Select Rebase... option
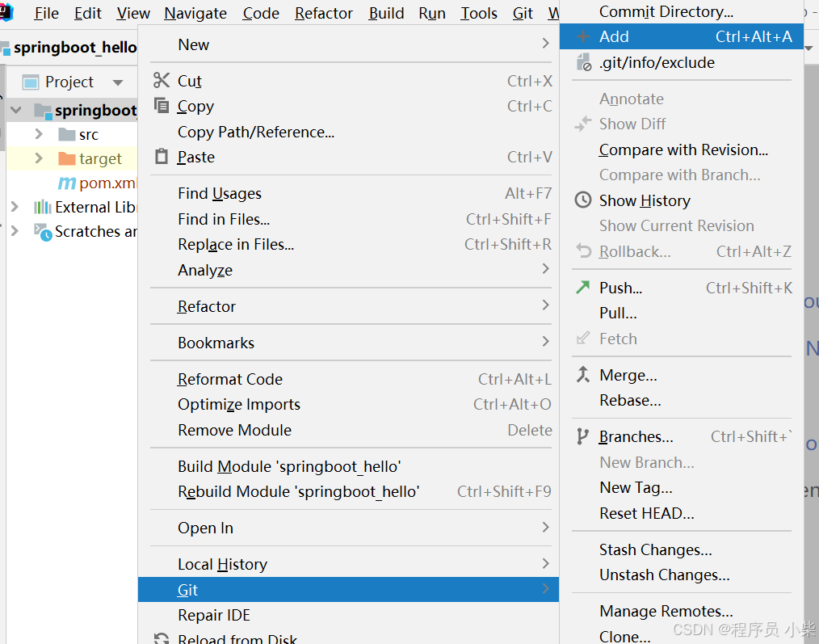This screenshot has height=644, width=819. tap(681, 400)
